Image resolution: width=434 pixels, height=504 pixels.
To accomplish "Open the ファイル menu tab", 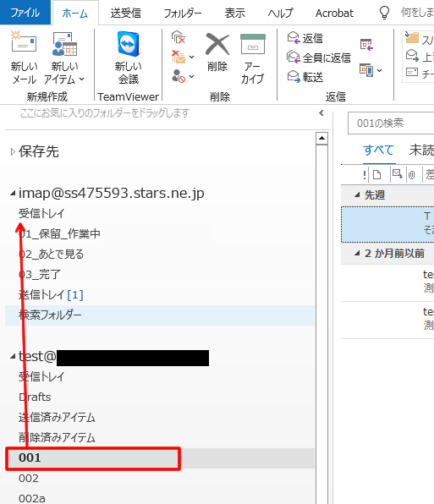I will [x=25, y=13].
